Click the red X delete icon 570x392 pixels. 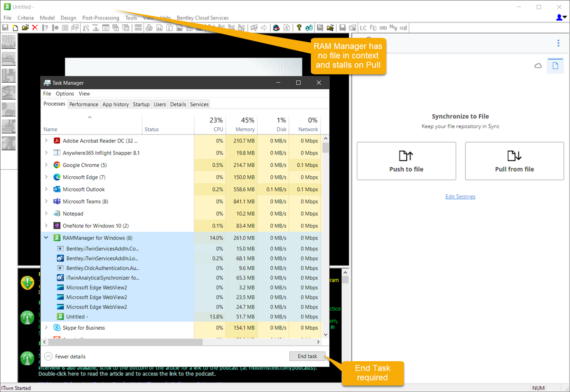pyautogui.click(x=35, y=28)
